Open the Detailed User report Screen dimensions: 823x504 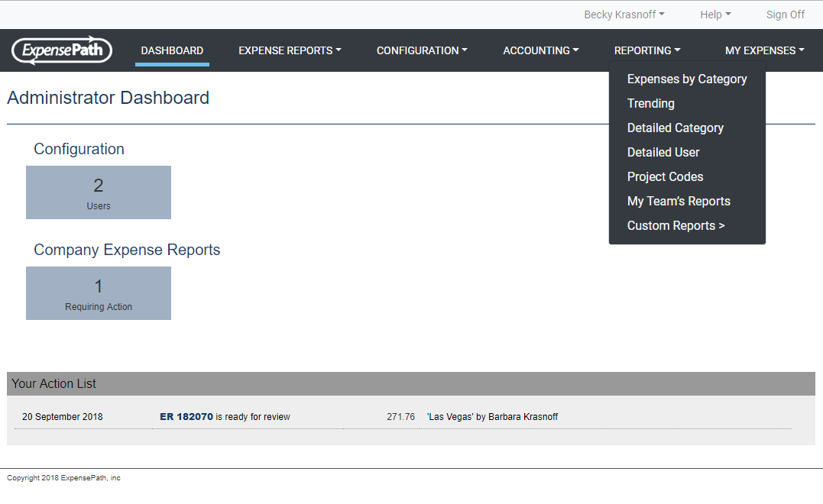point(663,152)
